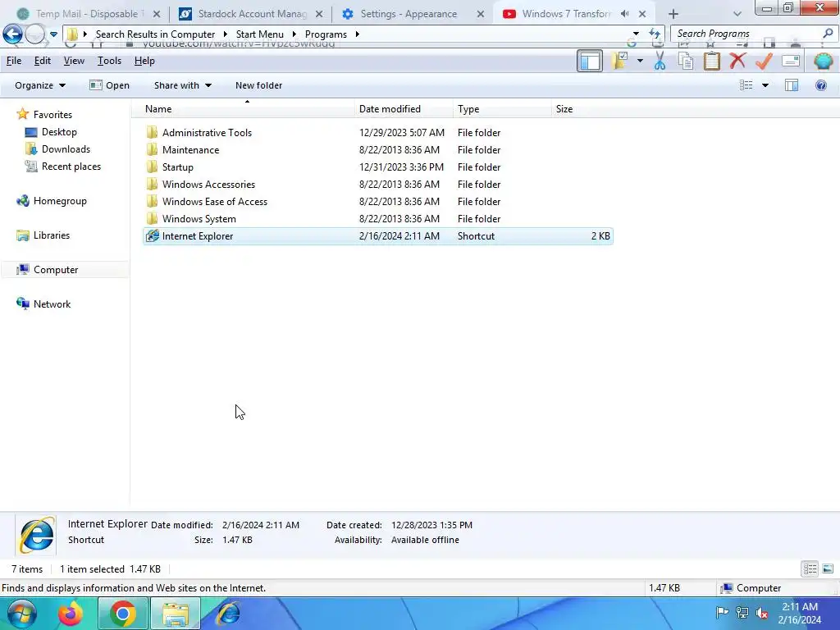Click the search magnifier icon
Viewport: 840px width, 630px height.
pyautogui.click(x=828, y=33)
